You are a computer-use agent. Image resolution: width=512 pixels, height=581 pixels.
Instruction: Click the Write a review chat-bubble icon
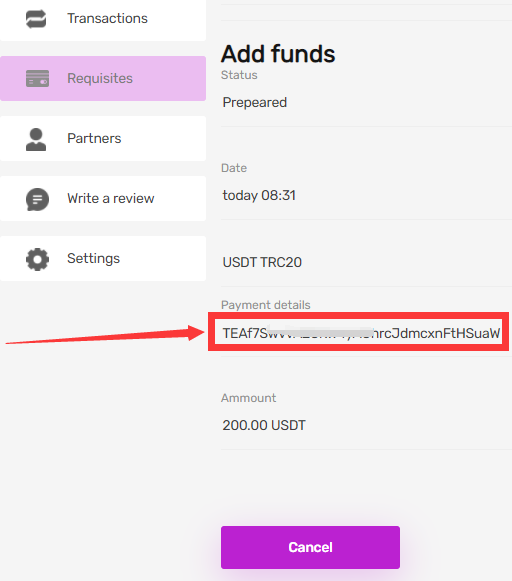37,199
